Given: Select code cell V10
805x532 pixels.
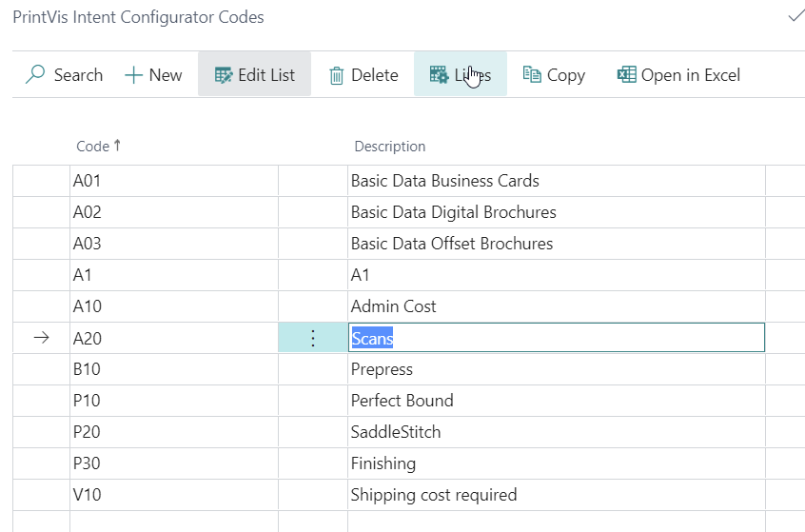Looking at the screenshot, I should [x=174, y=495].
